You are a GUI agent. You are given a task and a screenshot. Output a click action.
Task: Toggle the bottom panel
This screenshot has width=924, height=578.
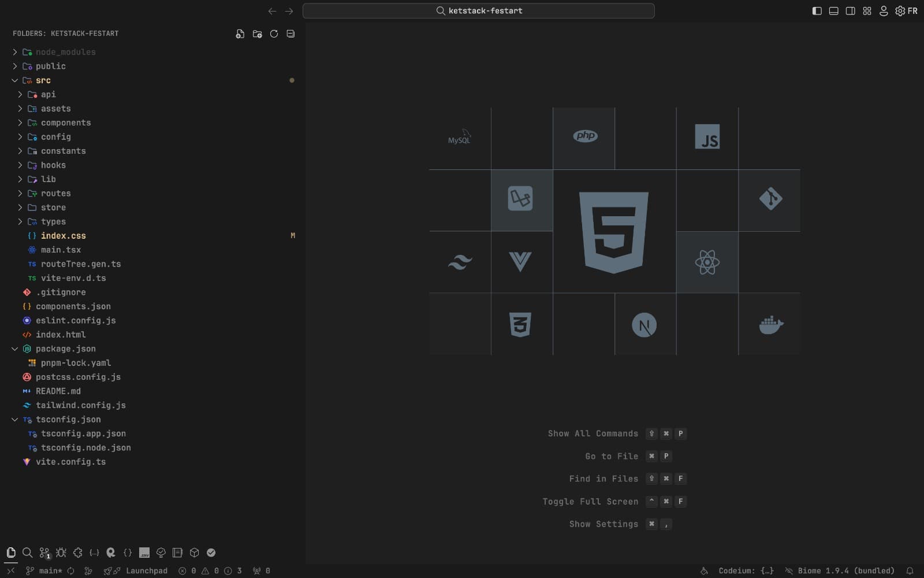[x=833, y=11]
